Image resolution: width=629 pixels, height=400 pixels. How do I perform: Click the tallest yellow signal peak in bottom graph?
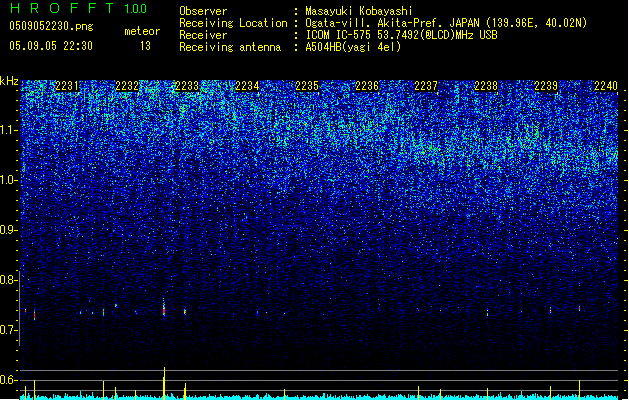pyautogui.click(x=164, y=383)
